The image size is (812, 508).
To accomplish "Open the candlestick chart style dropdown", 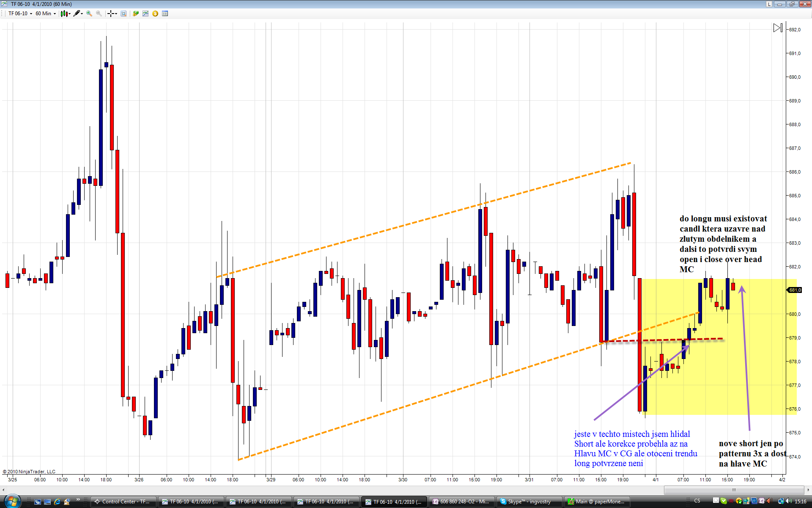I will click(x=65, y=14).
